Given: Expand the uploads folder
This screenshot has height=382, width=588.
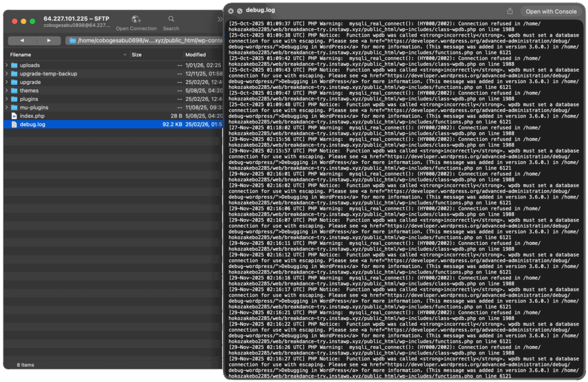Looking at the screenshot, I should 7,65.
